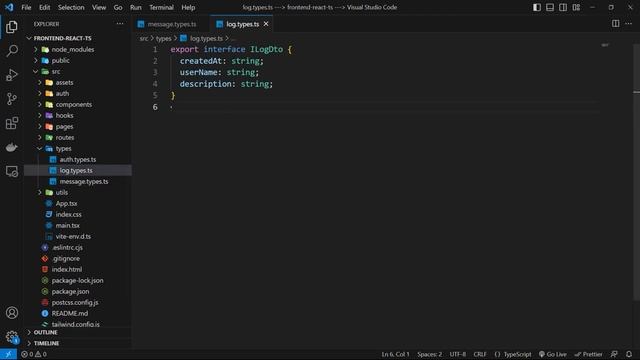
Task: Open the Terminal menu
Action: (x=161, y=7)
